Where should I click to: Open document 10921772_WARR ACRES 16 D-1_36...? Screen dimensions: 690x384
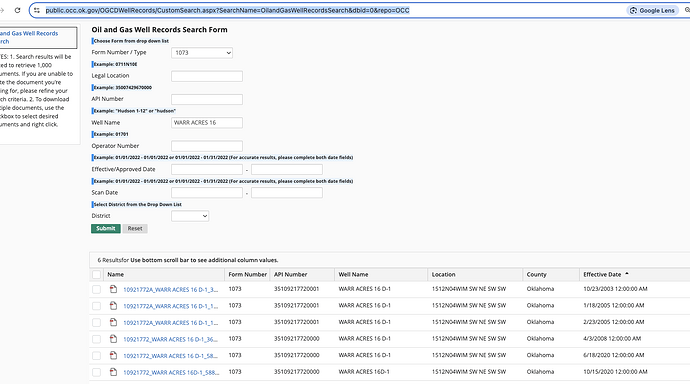pyautogui.click(x=171, y=339)
